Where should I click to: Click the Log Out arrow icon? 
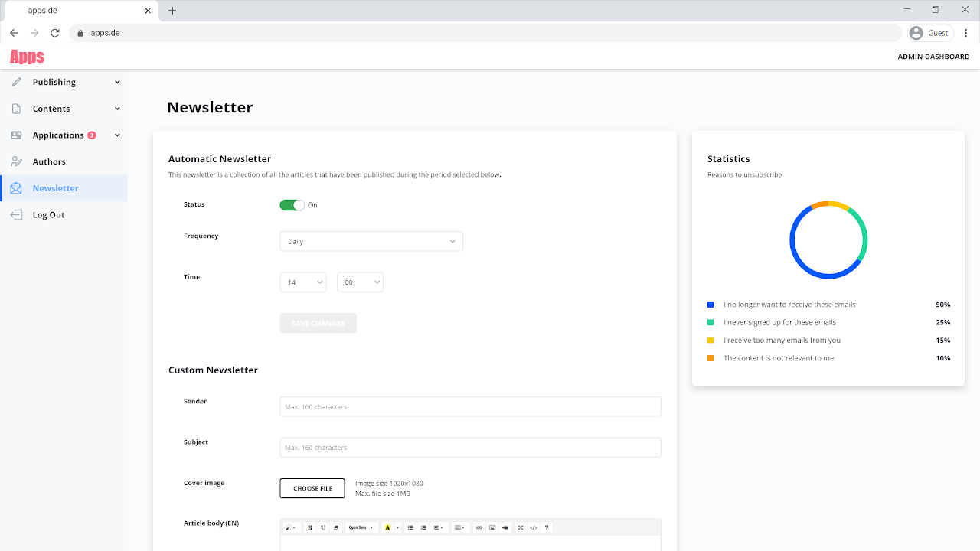click(x=17, y=215)
